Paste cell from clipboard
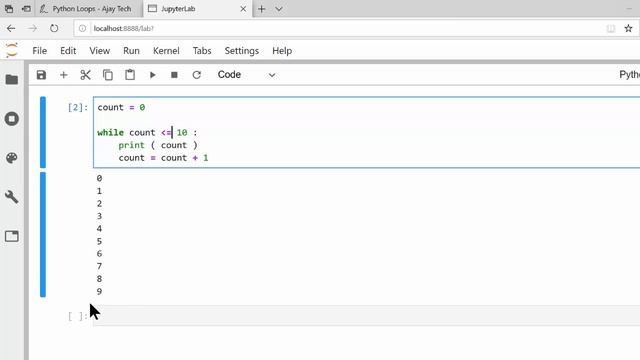640x360 pixels. (130, 75)
